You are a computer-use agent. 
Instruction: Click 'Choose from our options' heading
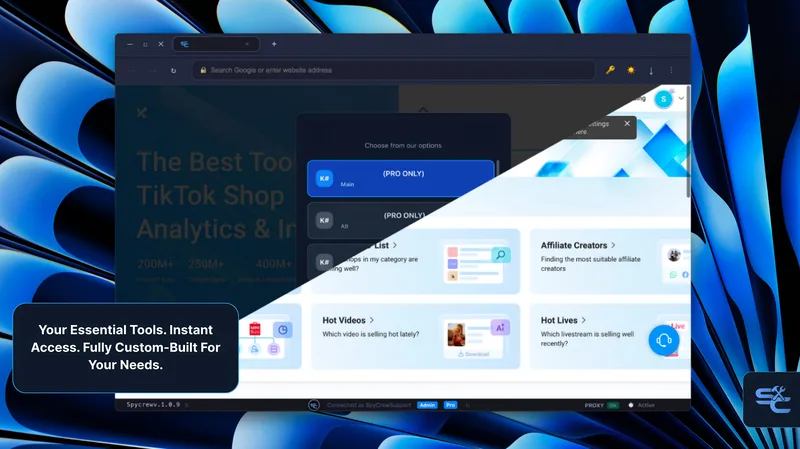click(403, 145)
